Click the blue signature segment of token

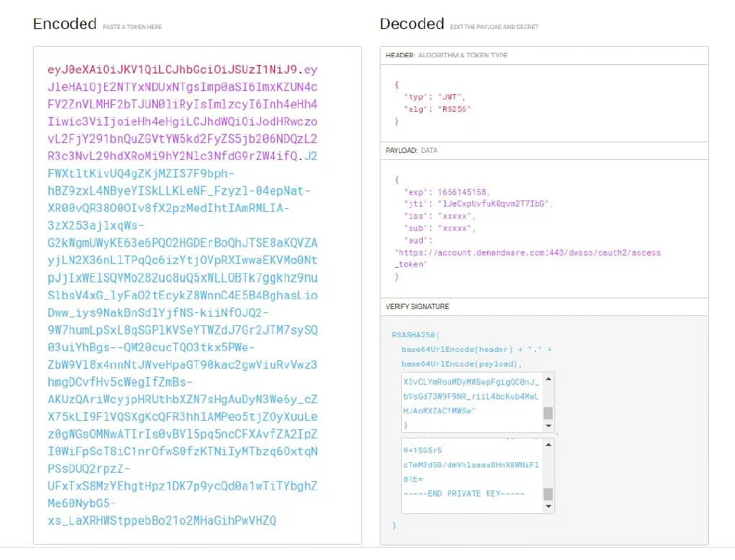[x=182, y=347]
